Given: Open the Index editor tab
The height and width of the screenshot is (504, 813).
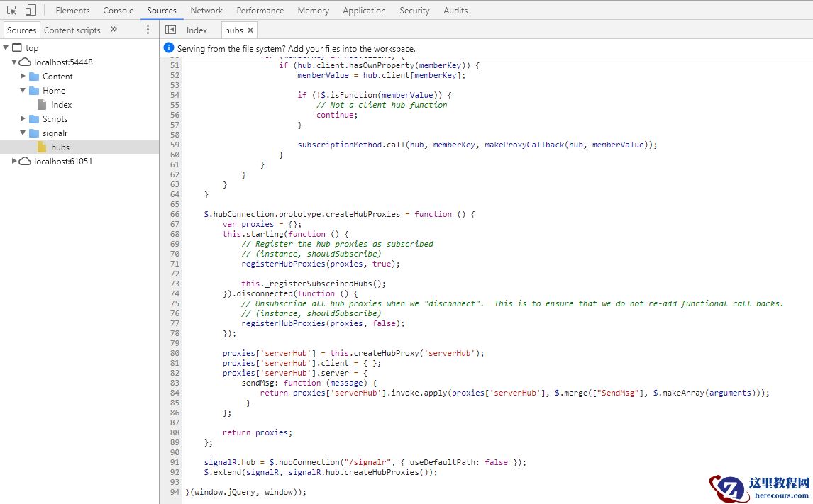Looking at the screenshot, I should click(197, 30).
